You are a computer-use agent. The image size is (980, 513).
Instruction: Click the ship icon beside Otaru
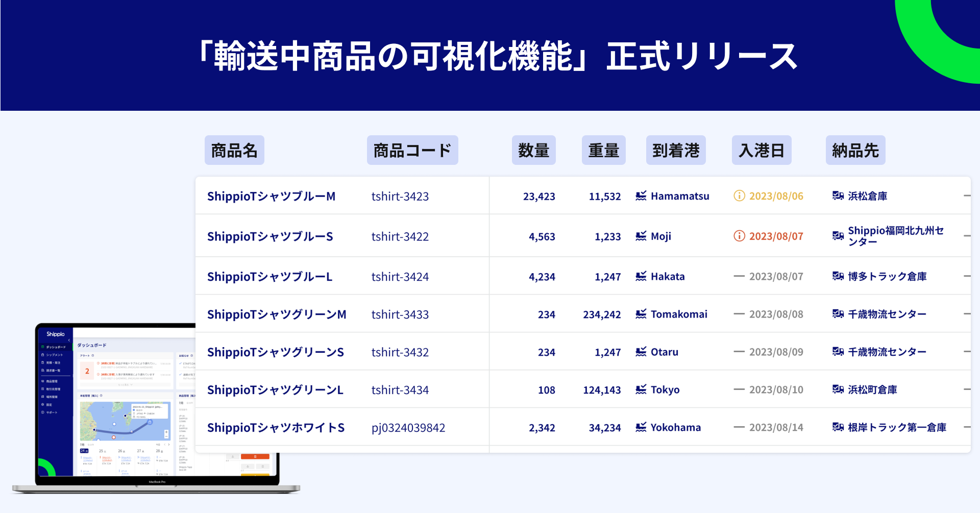[641, 352]
